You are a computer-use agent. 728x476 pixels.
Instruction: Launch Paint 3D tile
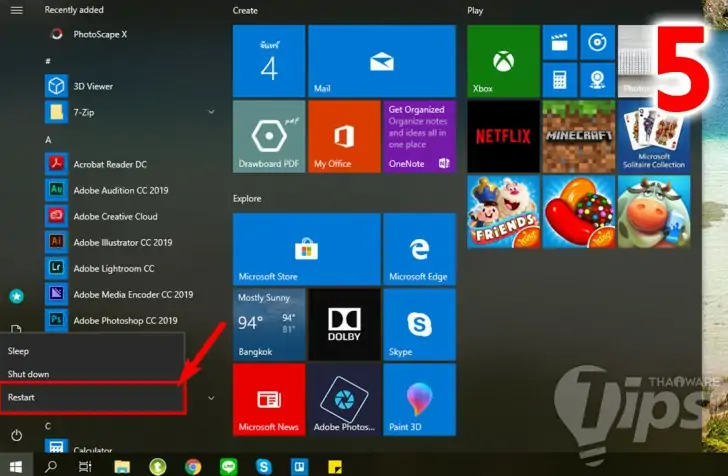419,400
